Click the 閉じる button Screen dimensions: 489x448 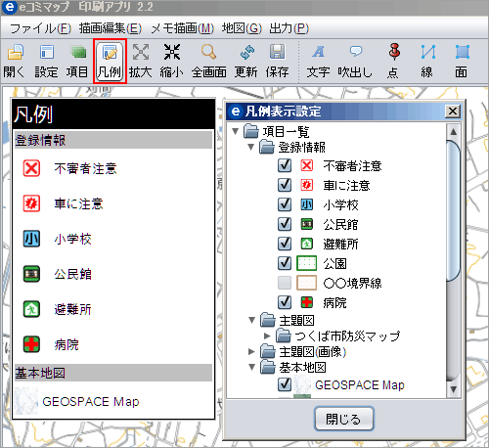pyautogui.click(x=344, y=419)
